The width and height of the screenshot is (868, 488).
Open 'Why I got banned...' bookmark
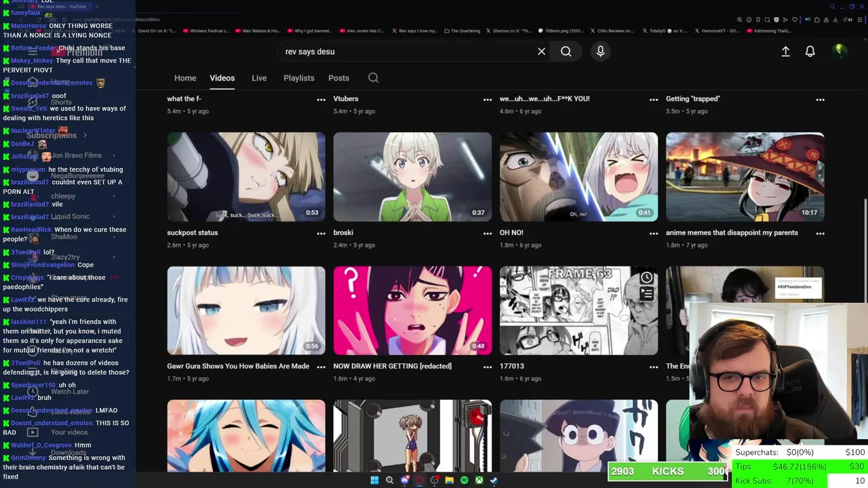[x=309, y=30]
